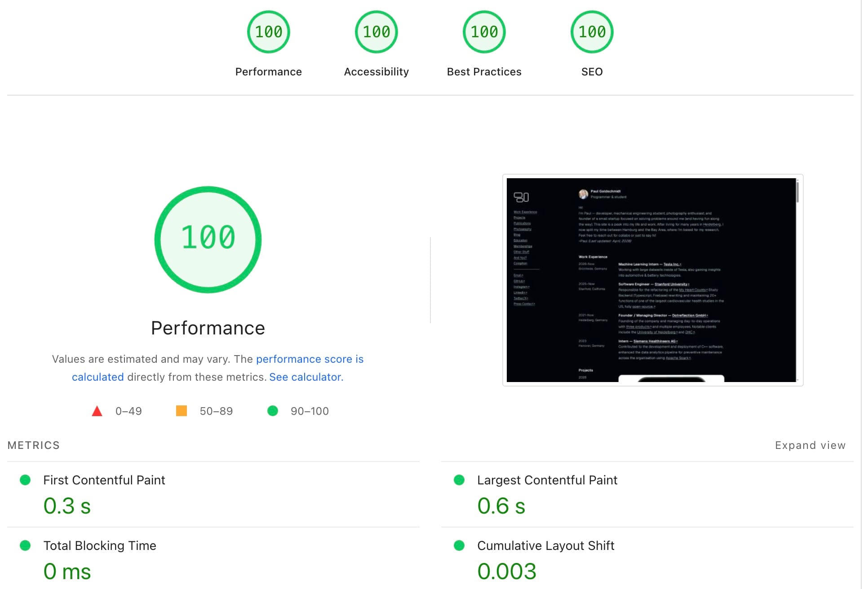Click the green circle 90–100 legend icon
This screenshot has height=589, width=868.
(x=273, y=411)
